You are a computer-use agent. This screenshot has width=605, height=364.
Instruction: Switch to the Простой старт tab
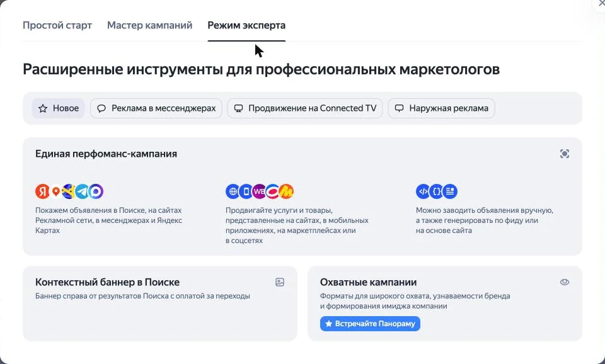(57, 25)
